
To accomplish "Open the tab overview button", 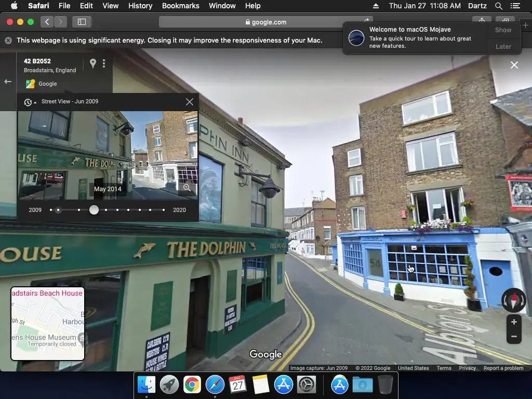I will (x=505, y=20).
